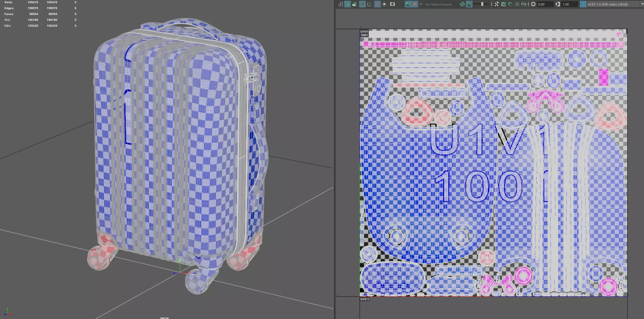Click the 'Verts:' heads-up label
Viewport: 644px width, 319px height.
[9, 2]
